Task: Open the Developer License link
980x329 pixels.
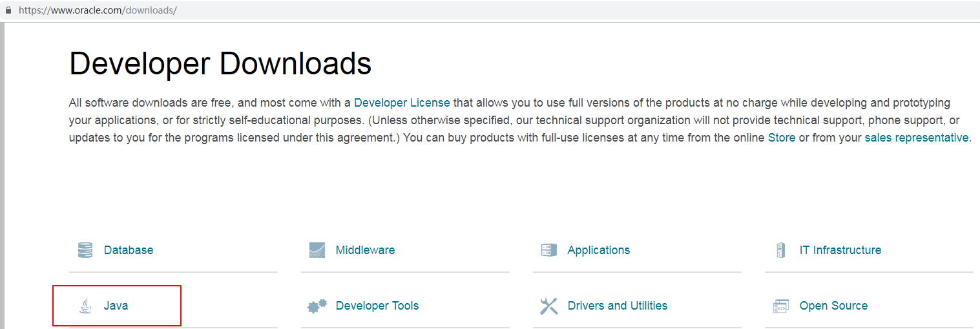Action: [x=402, y=103]
